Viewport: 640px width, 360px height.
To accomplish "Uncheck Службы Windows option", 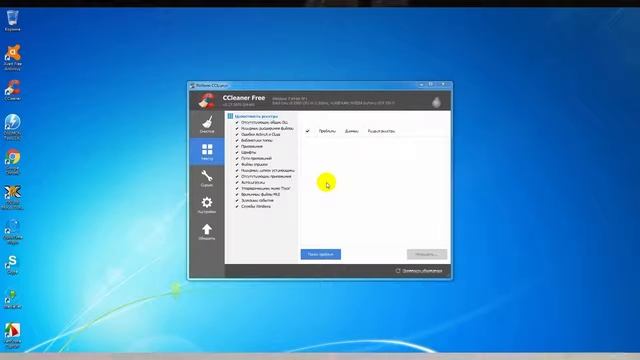I will tap(237, 206).
